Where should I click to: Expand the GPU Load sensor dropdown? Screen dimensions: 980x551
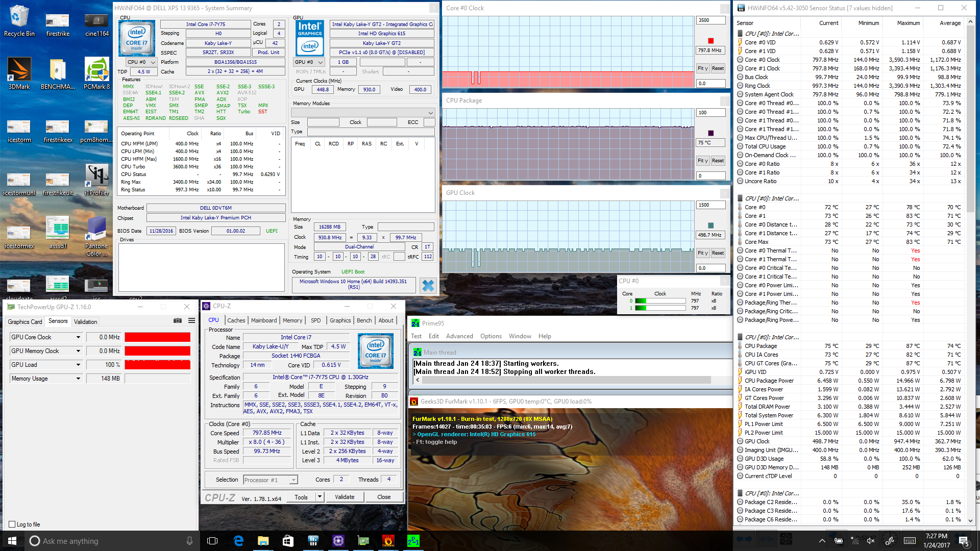tap(78, 365)
